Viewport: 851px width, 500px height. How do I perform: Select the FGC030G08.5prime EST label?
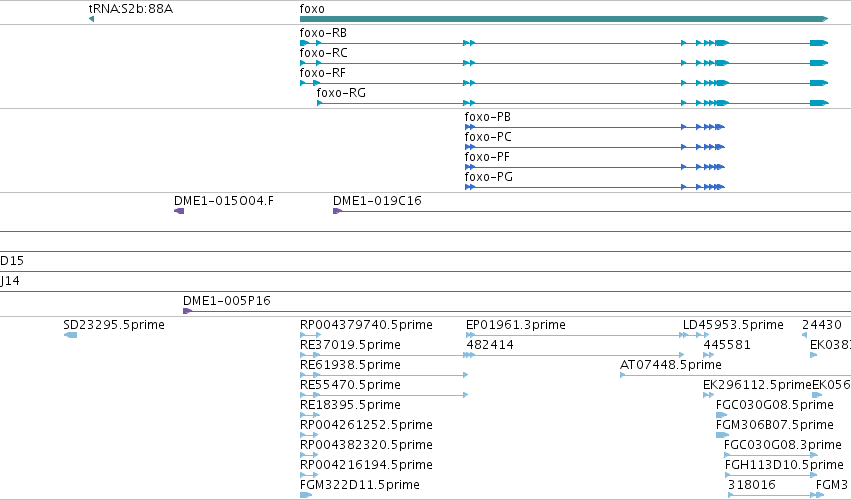point(774,405)
